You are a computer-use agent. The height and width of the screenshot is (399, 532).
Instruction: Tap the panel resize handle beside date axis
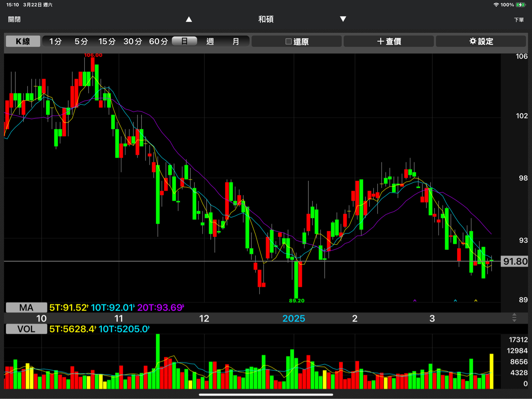point(514,318)
